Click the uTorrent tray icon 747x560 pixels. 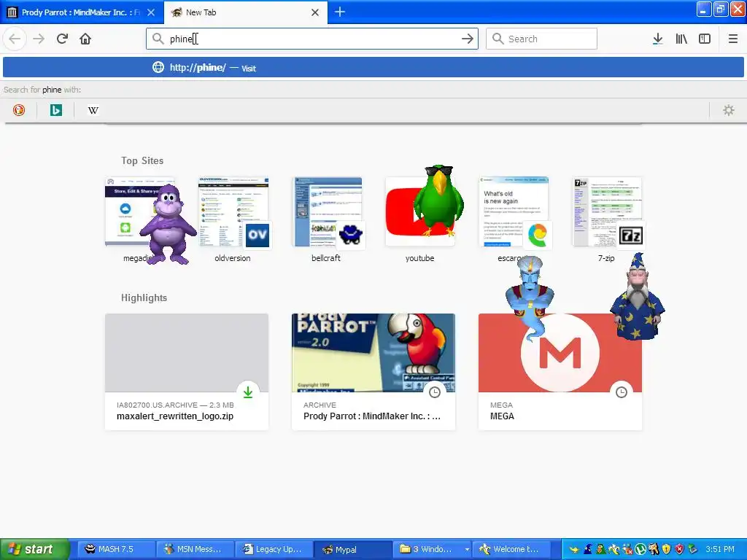[x=640, y=549]
